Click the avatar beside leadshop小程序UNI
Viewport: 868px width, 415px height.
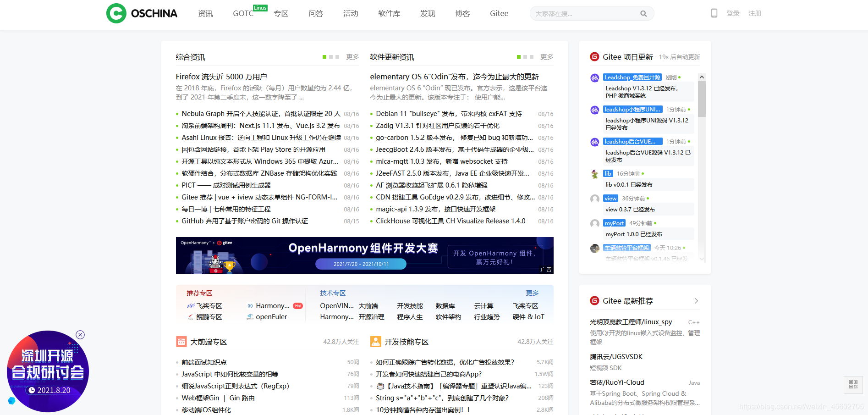(595, 110)
